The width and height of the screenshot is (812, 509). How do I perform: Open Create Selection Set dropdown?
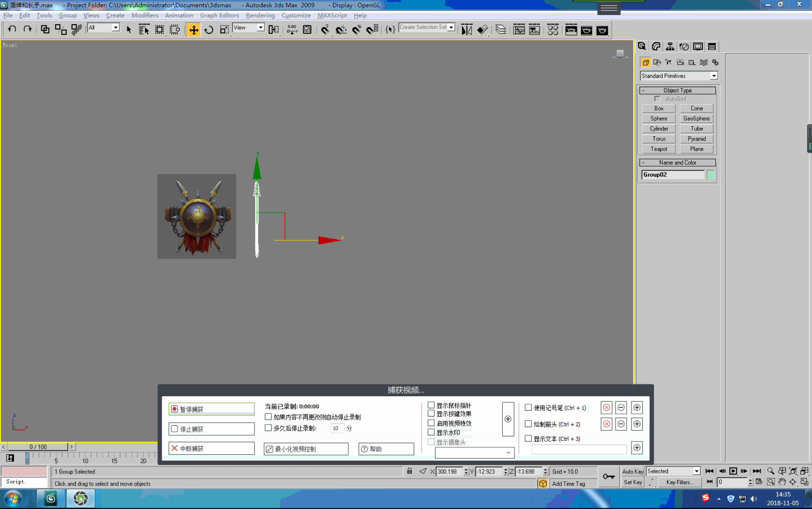pyautogui.click(x=426, y=27)
